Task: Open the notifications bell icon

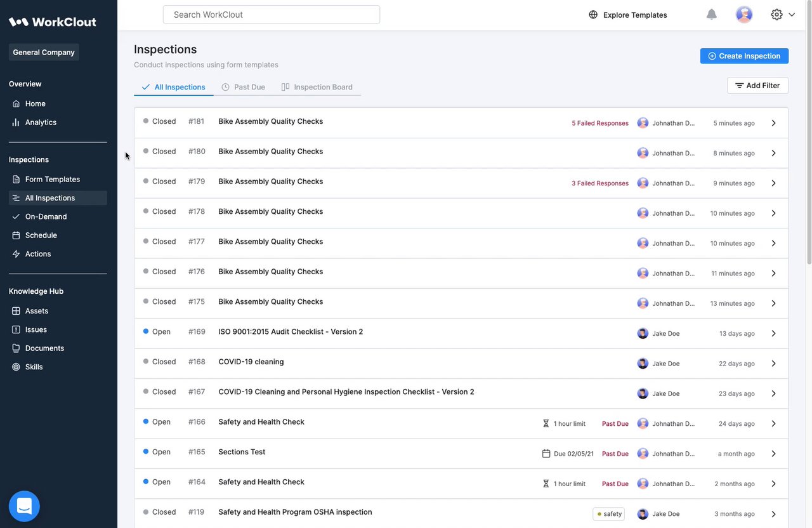Action: click(x=712, y=15)
